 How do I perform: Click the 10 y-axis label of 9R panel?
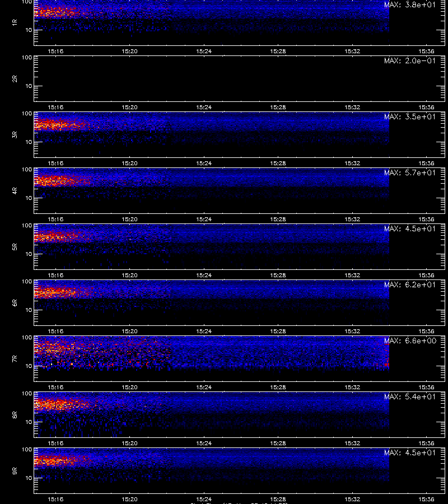click(29, 478)
